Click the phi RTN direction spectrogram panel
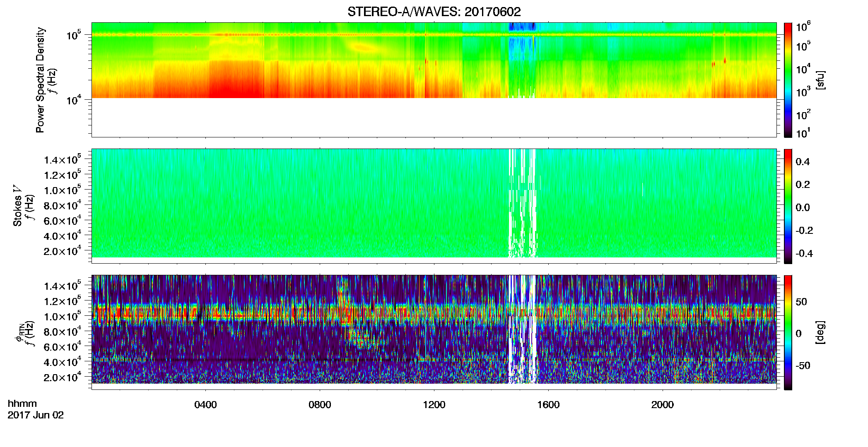This screenshot has width=868, height=447. [434, 332]
